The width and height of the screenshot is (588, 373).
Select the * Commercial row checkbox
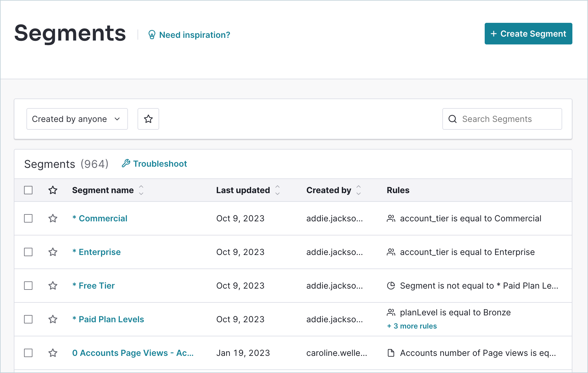(x=28, y=218)
